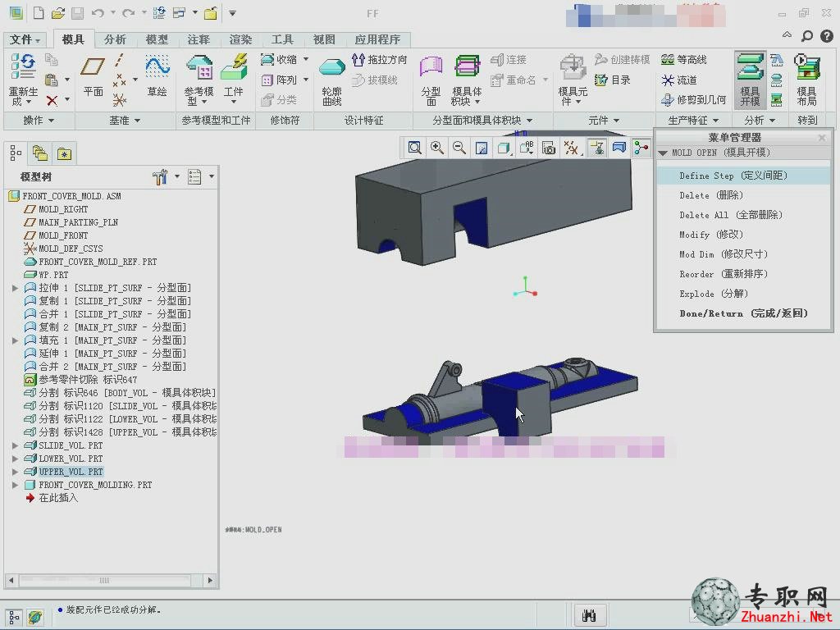
Task: Expand the UPPER_VOL.PRT tree node
Action: tap(15, 472)
